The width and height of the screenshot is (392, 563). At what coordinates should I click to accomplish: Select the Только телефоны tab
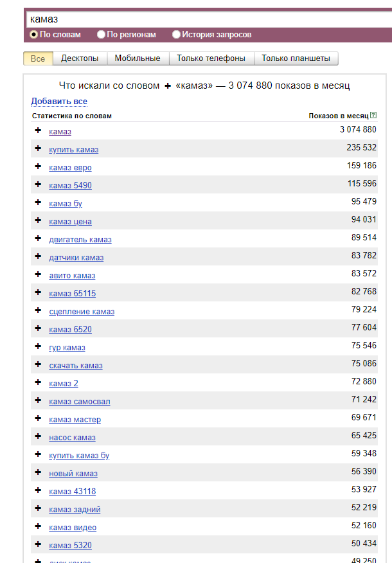pos(211,58)
